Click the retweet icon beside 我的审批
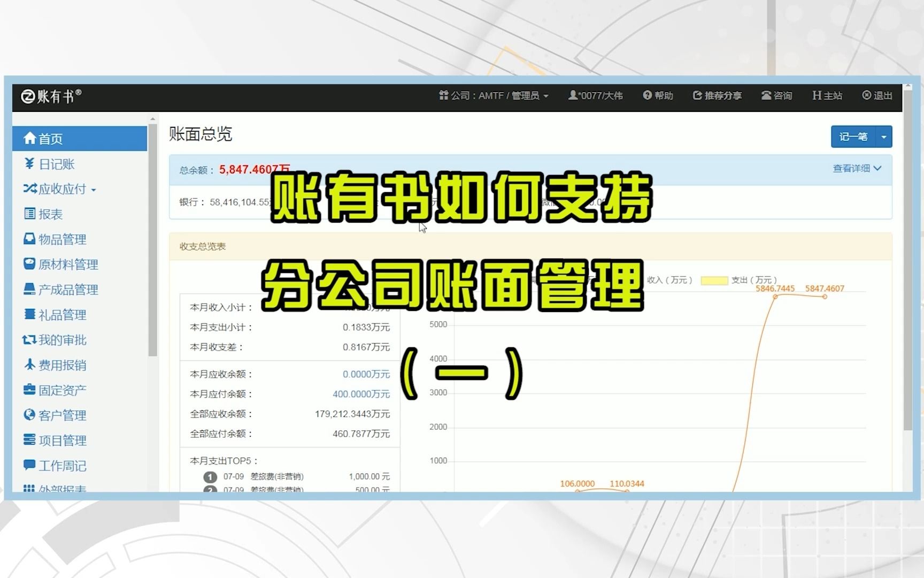The height and width of the screenshot is (578, 924). [x=29, y=339]
